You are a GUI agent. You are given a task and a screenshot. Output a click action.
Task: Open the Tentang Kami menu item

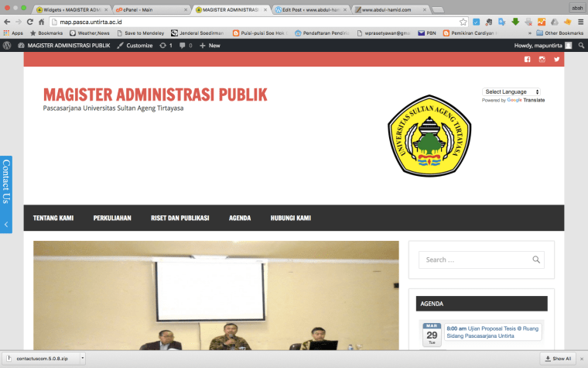(x=53, y=218)
